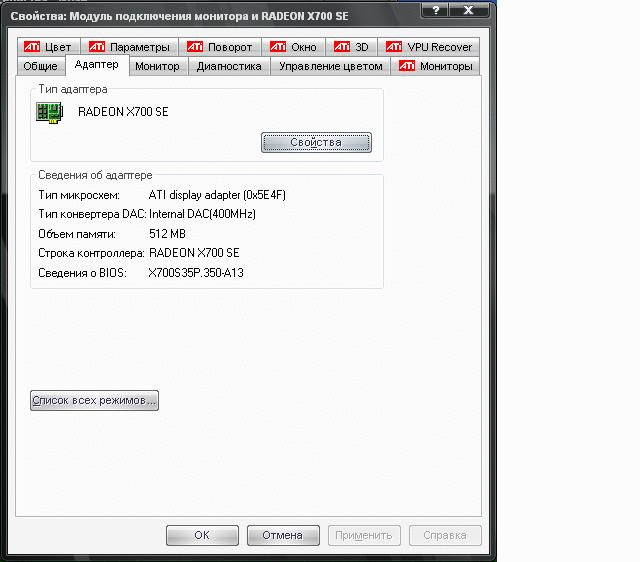Screen dimensions: 640x562
Task: Click the Internal DAC(400MHz) value
Action: click(202, 214)
